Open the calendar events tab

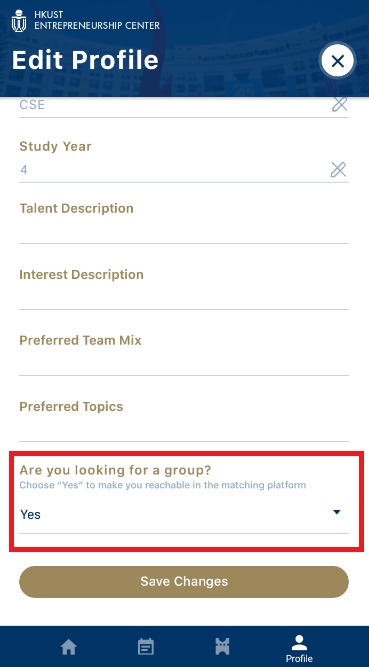pyautogui.click(x=146, y=647)
